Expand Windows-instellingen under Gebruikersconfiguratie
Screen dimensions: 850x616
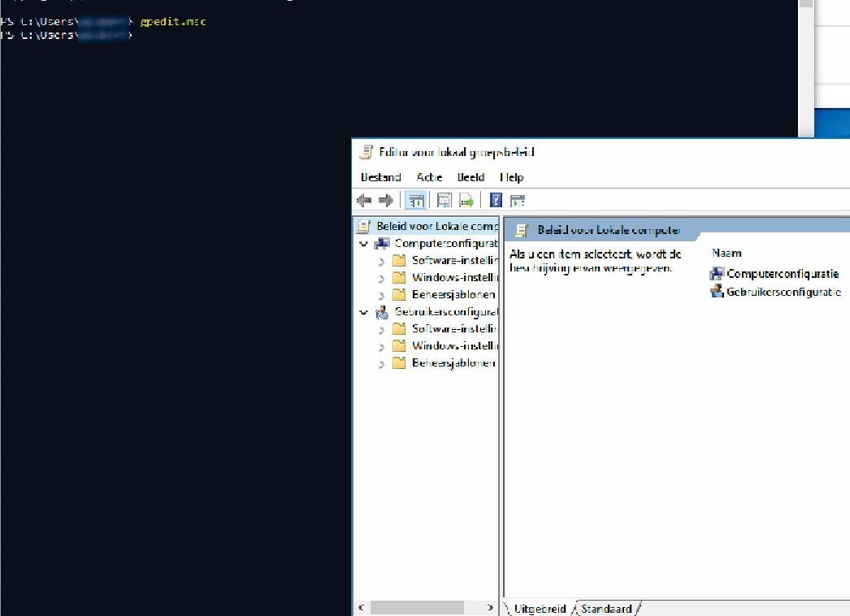point(381,347)
